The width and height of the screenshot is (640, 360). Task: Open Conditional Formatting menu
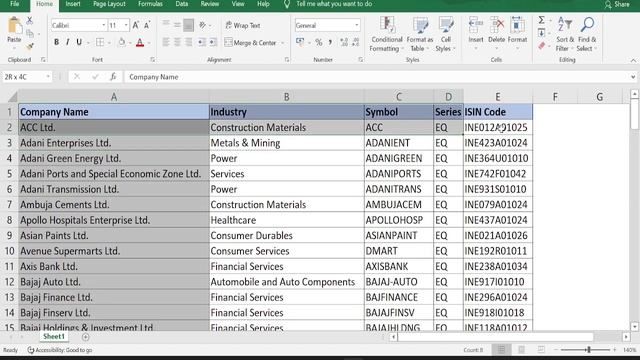[386, 34]
